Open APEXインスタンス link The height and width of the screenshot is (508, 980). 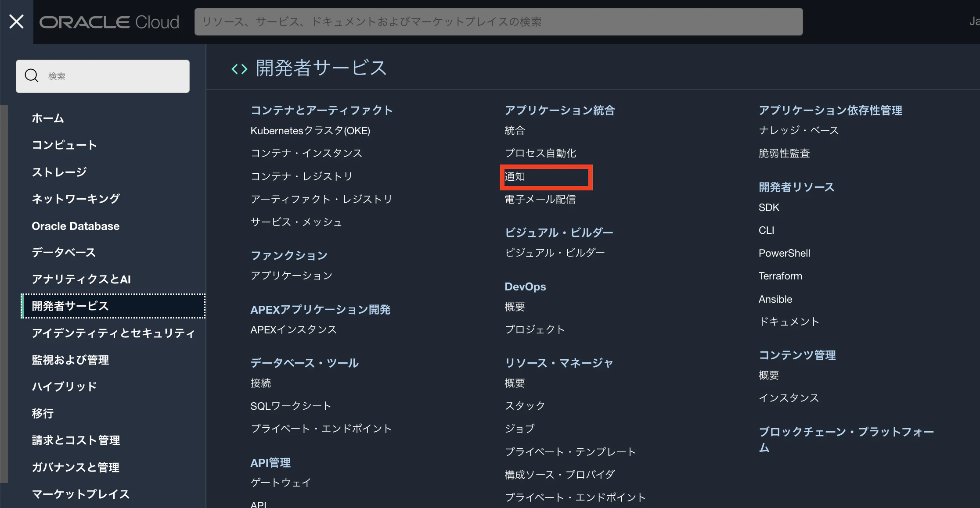coord(293,329)
